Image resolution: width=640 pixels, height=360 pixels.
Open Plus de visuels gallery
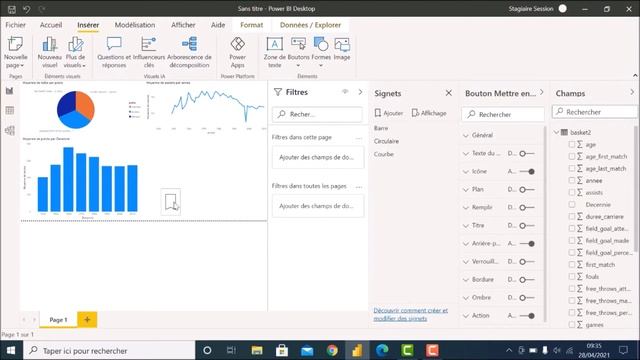click(x=76, y=52)
